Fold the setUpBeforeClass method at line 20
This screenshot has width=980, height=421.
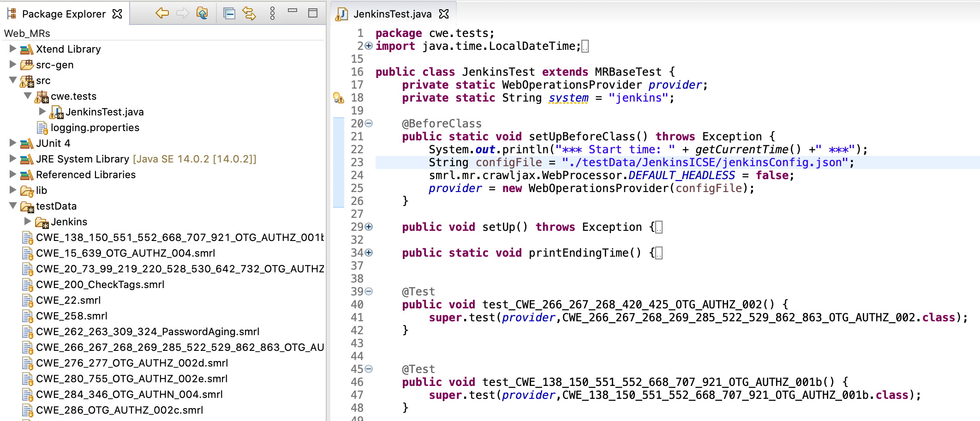pyautogui.click(x=369, y=123)
